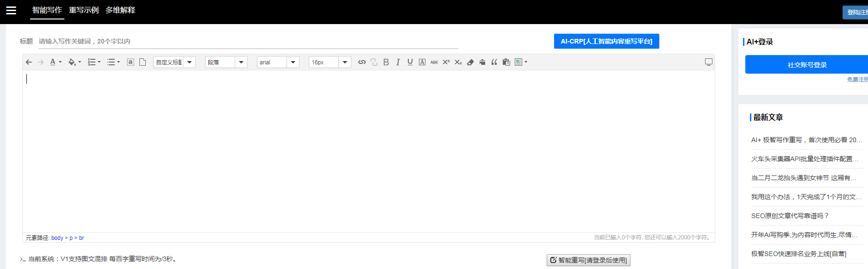Open the arial font family dropdown
Image resolution: width=868 pixels, height=269 pixels.
[293, 62]
